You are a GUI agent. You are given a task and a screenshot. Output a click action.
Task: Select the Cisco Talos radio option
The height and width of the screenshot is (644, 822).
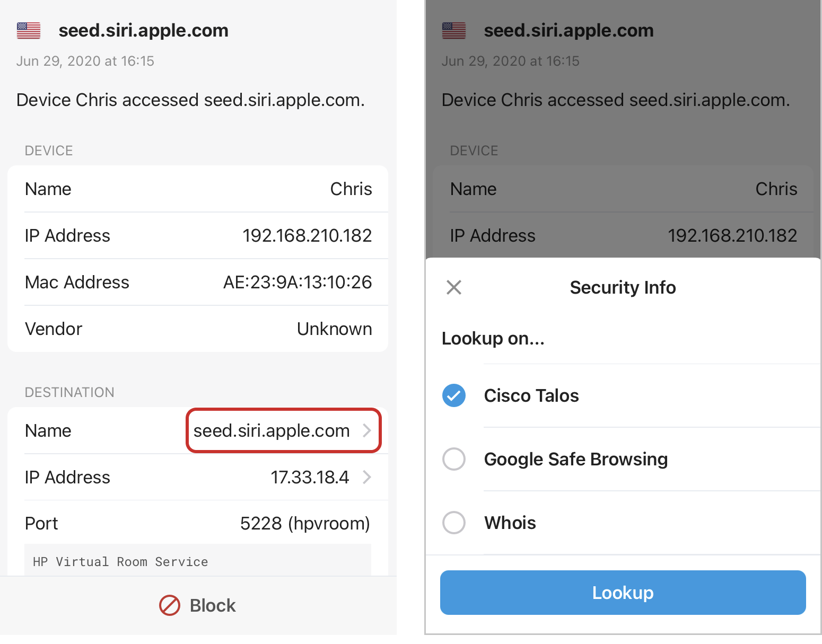click(454, 395)
